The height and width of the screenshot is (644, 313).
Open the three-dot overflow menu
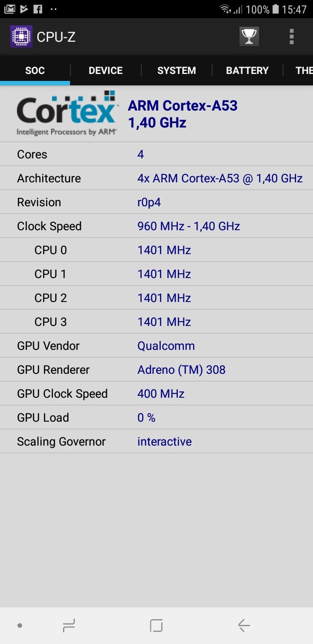pyautogui.click(x=292, y=37)
